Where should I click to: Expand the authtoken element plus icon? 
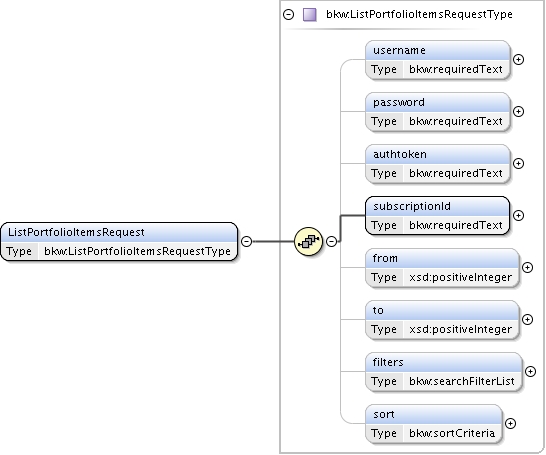tap(518, 163)
